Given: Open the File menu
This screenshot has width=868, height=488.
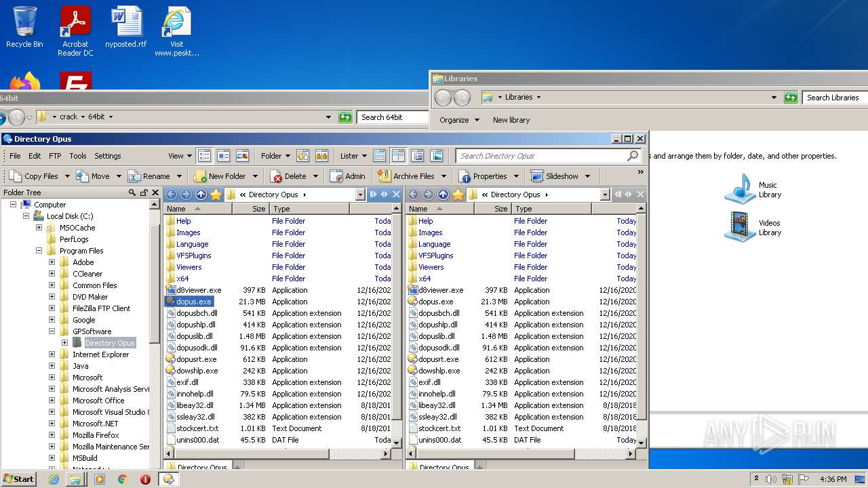Looking at the screenshot, I should pyautogui.click(x=15, y=156).
